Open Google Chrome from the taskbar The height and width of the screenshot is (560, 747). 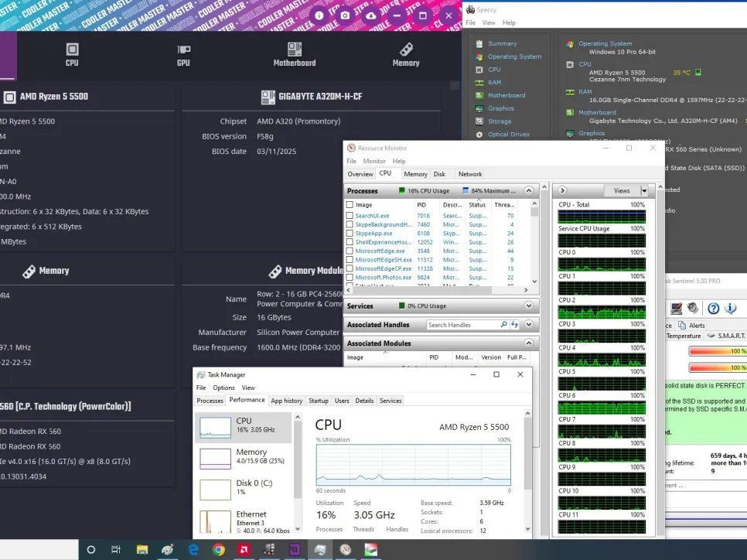tap(219, 549)
